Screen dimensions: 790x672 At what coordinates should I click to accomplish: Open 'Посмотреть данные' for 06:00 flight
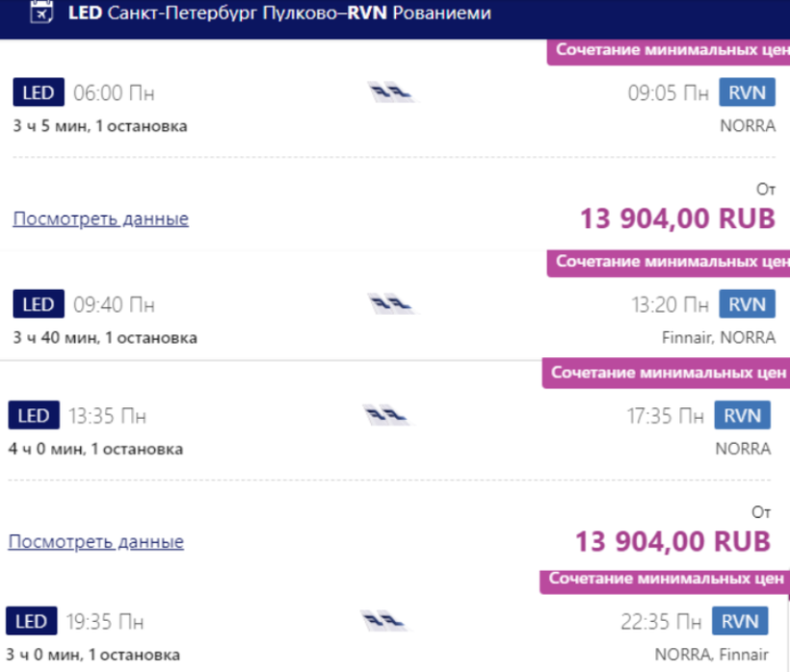tap(100, 219)
